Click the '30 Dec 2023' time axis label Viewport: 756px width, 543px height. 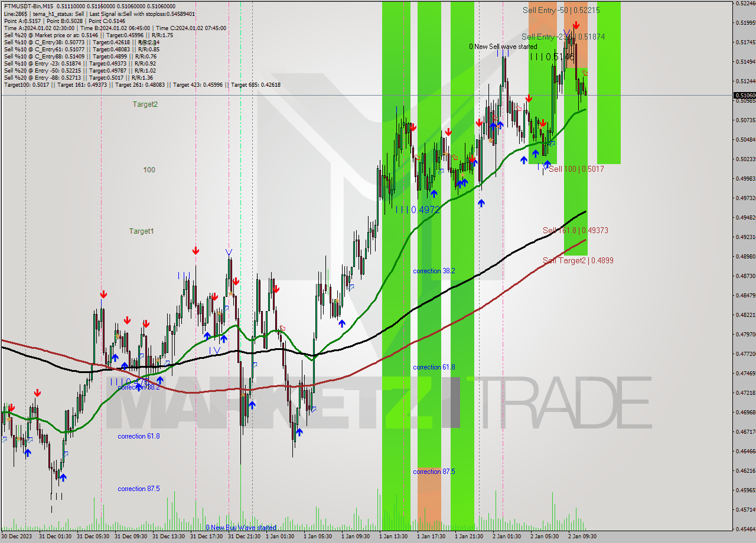click(17, 537)
